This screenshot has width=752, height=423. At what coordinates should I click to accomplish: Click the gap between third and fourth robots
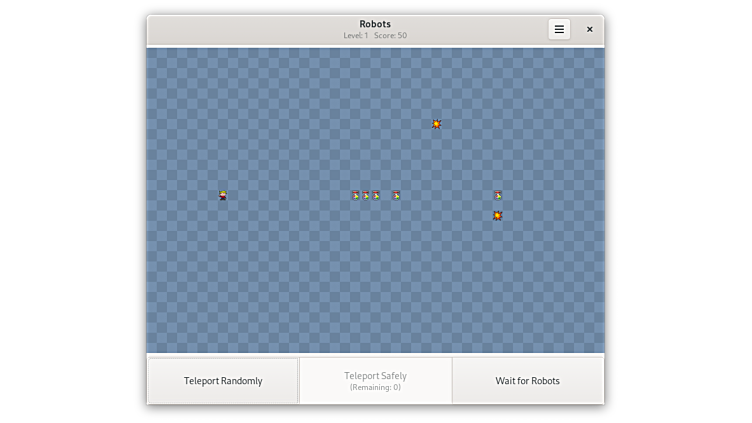click(x=386, y=195)
